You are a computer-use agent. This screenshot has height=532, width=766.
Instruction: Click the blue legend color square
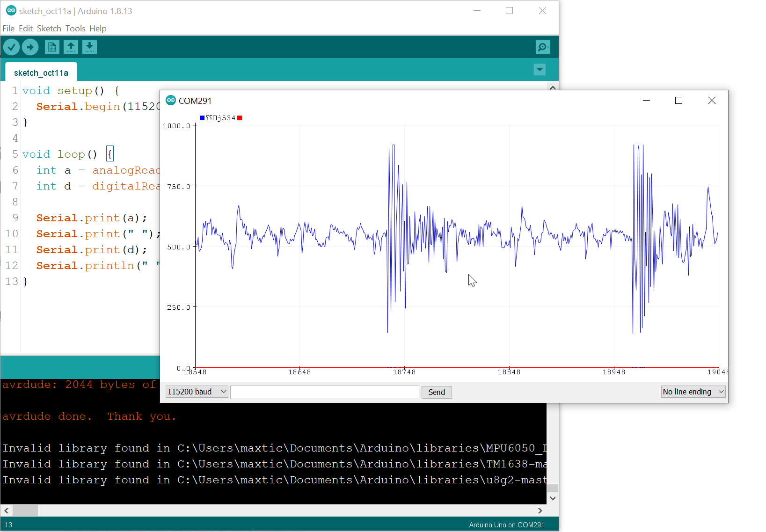coord(202,118)
